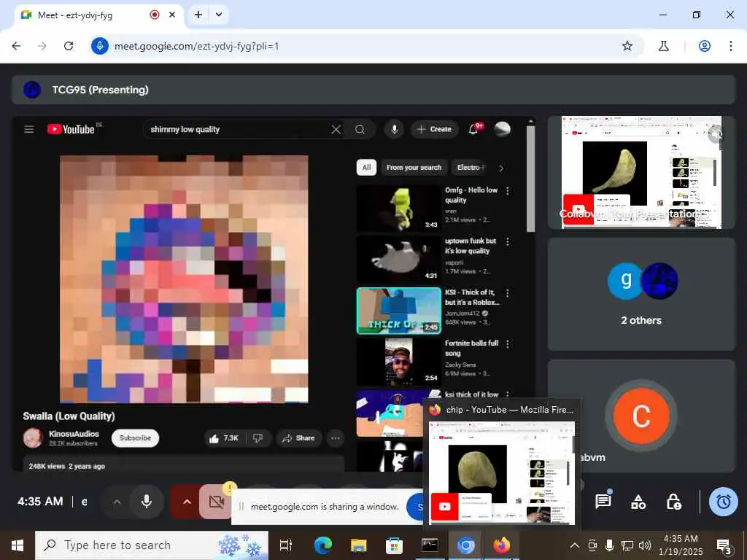Viewport: 747px width, 560px height.
Task: Open Meet activities panel
Action: coord(638,502)
